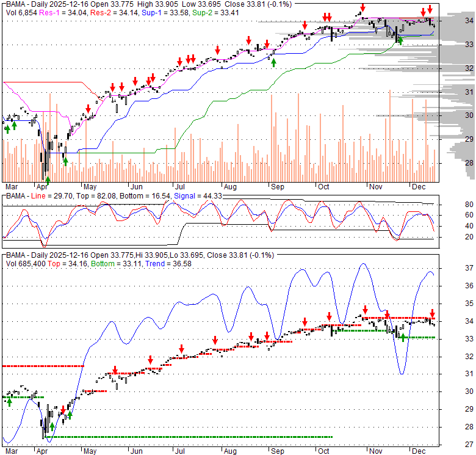Click the Top = 82.08 oscillator label
Image resolution: width=476 pixels, height=455 pixels.
(x=96, y=196)
